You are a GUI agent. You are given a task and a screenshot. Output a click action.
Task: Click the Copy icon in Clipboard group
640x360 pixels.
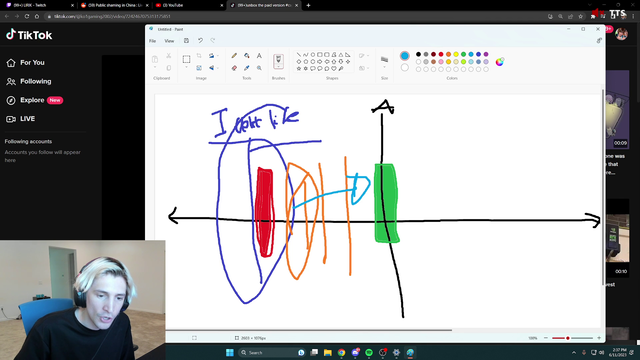click(169, 68)
